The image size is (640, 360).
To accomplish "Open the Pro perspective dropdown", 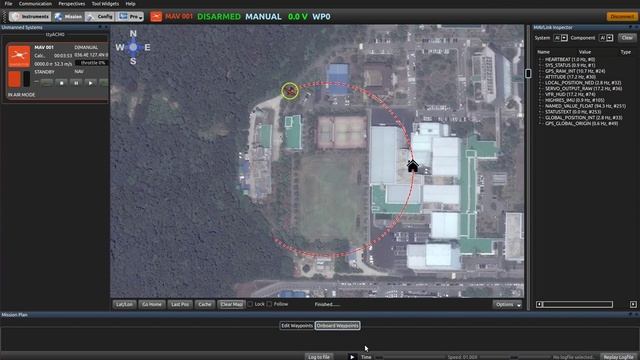I will (x=130, y=17).
